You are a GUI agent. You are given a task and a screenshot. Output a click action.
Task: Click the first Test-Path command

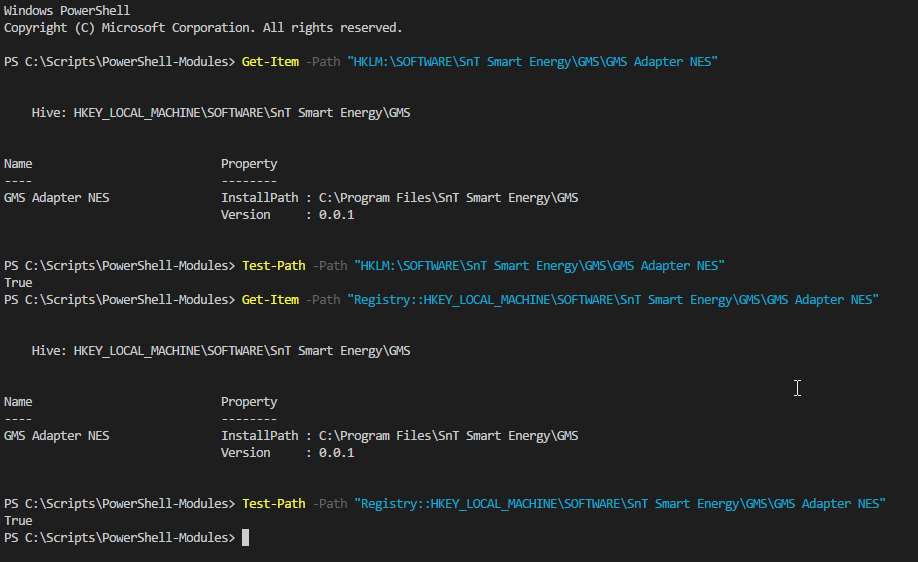273,266
